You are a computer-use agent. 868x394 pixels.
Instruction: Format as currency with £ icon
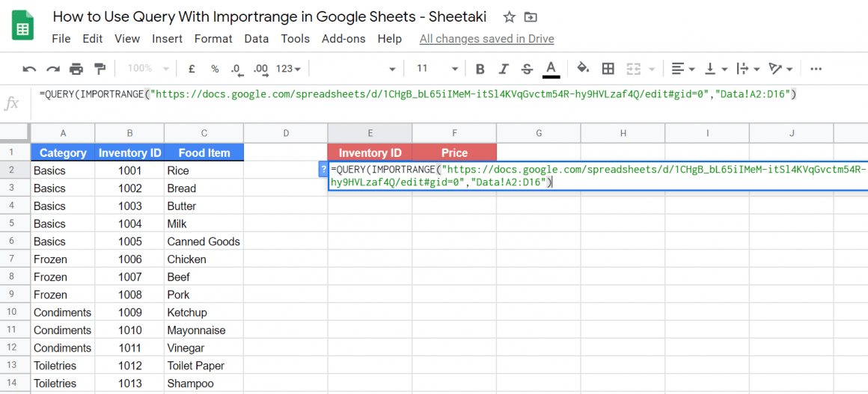[192, 70]
